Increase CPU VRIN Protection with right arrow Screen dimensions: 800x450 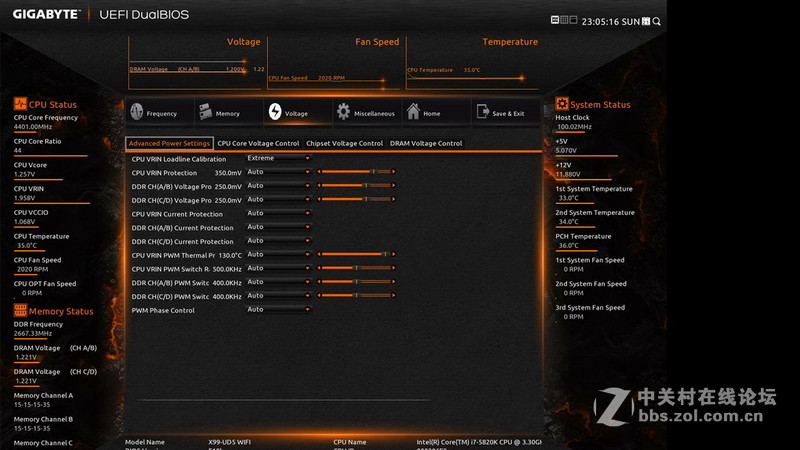click(x=394, y=172)
